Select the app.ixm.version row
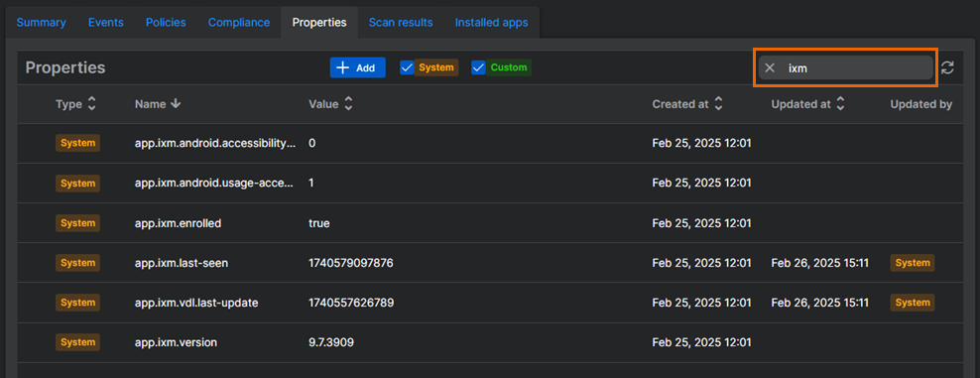The width and height of the screenshot is (980, 378). [x=490, y=342]
